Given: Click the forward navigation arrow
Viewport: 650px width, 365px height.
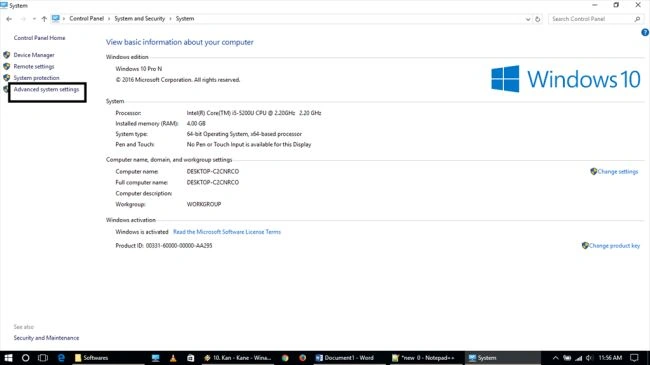Looking at the screenshot, I should pos(23,19).
